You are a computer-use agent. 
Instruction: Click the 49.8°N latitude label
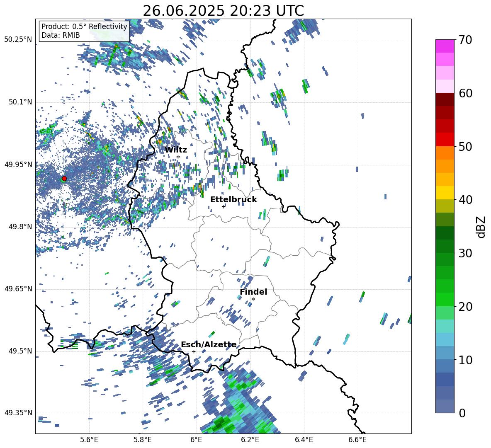[20, 227]
